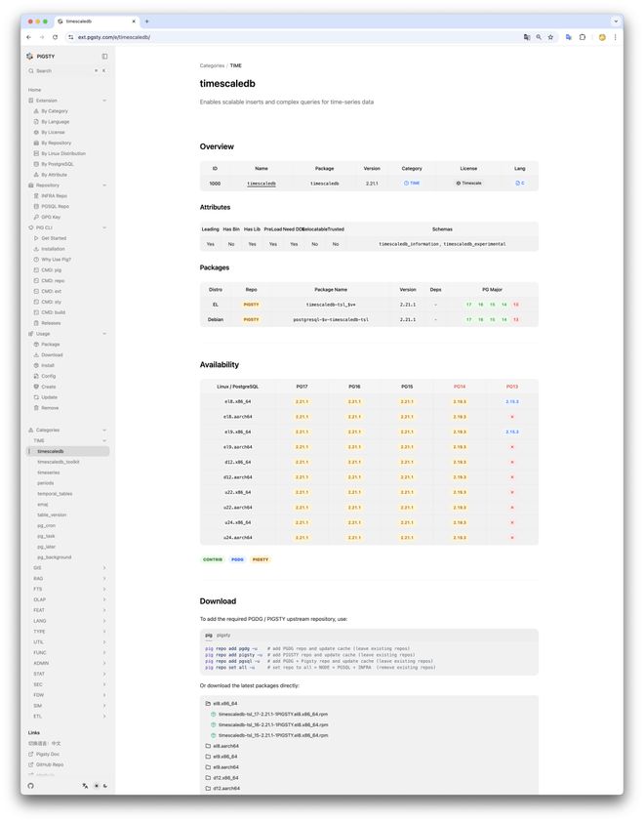
Task: Click the PIGSTY logo icon in sidebar
Action: tap(30, 56)
